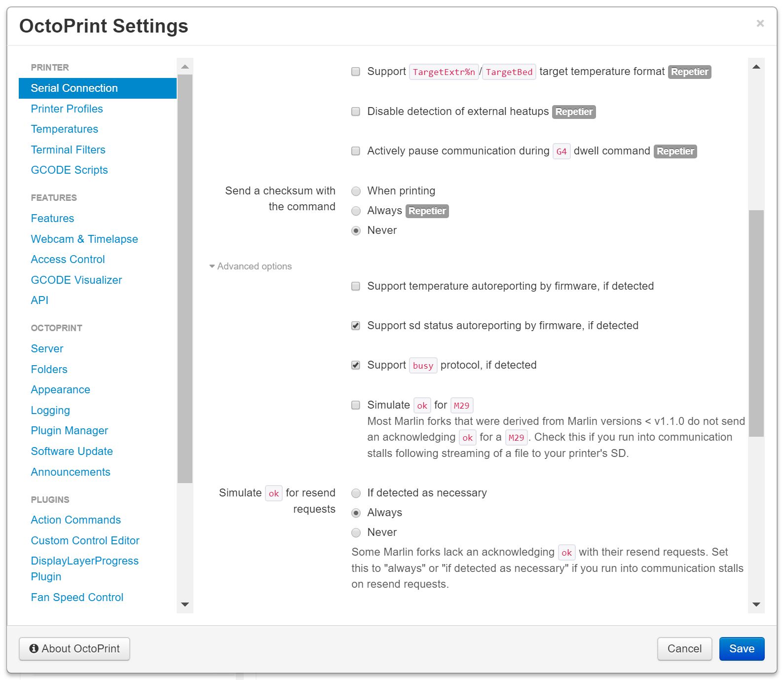
Task: Click sidebar scroll down arrow
Action: coord(185,604)
